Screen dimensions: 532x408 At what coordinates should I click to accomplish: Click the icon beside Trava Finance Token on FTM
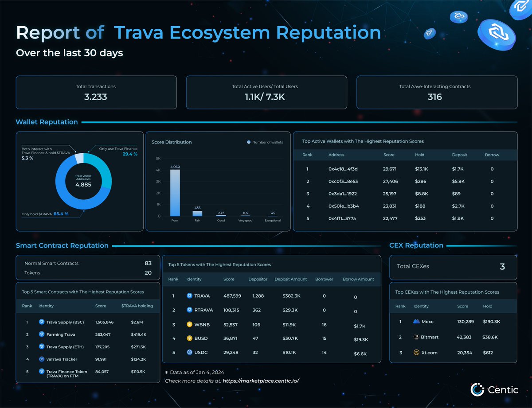[42, 372]
